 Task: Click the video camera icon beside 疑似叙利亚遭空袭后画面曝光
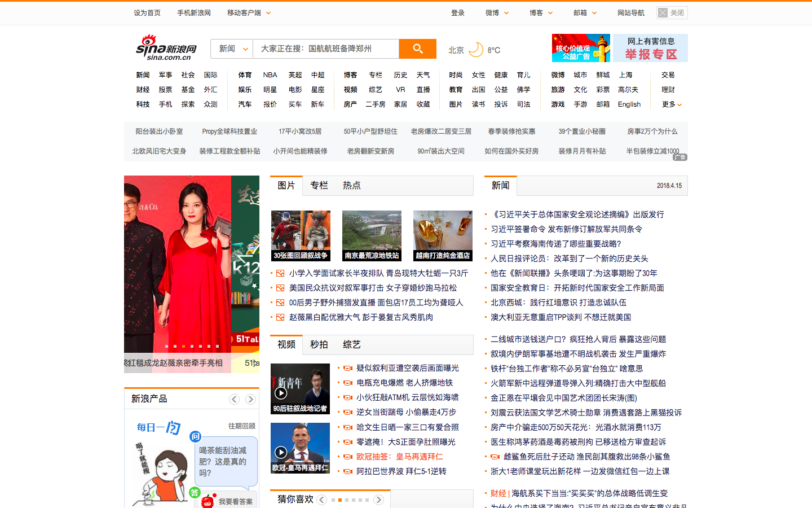tap(348, 368)
